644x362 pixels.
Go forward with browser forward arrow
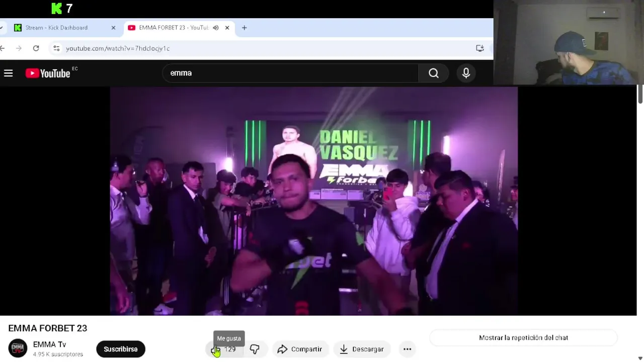coord(19,48)
